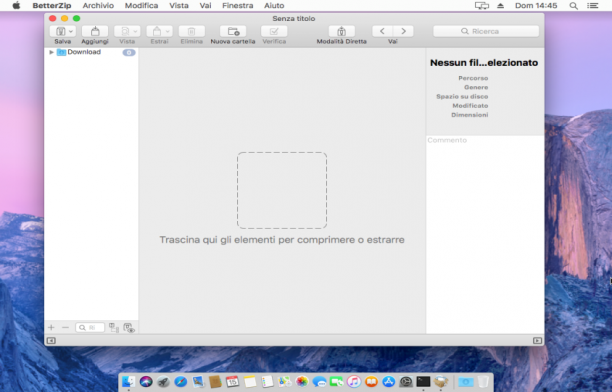Open Terminal from the Dock
Screen dimensions: 612x392
[x=423, y=381]
